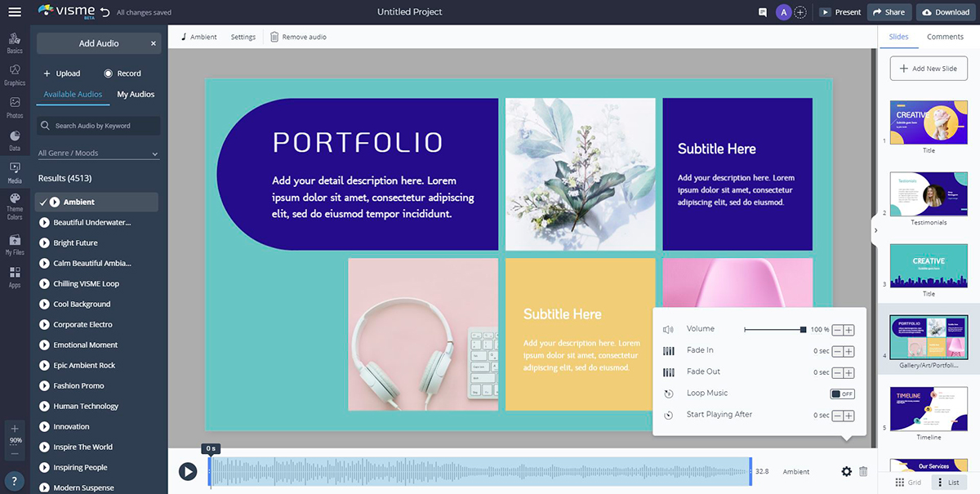Screen dimensions: 980x494
Task: Delete the audio track with the trash icon
Action: point(863,472)
